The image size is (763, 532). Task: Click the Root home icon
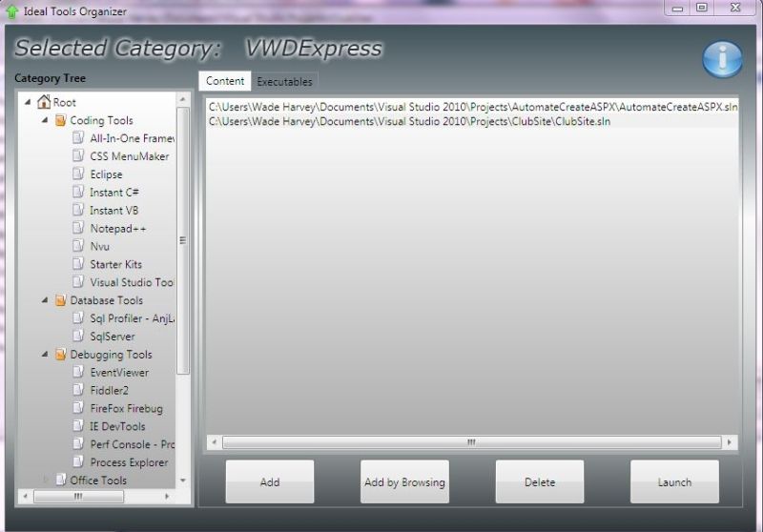[44, 102]
